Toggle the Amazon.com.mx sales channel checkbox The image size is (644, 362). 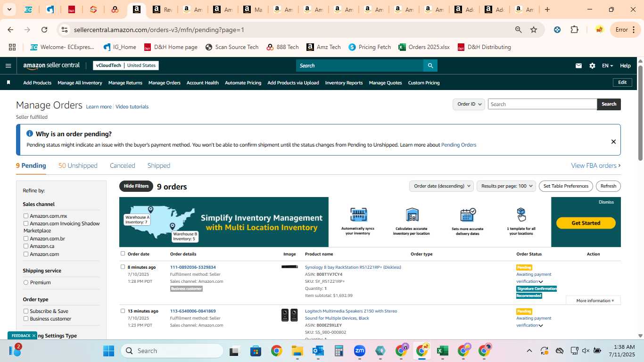tap(26, 216)
